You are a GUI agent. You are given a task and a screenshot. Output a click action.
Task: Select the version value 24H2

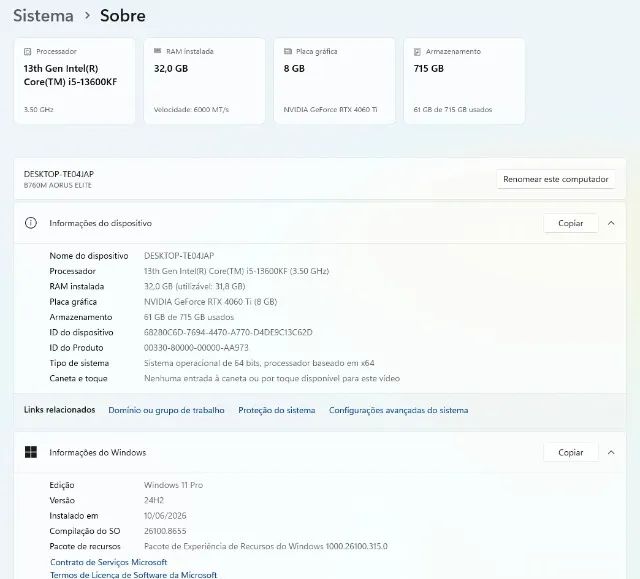coord(154,500)
